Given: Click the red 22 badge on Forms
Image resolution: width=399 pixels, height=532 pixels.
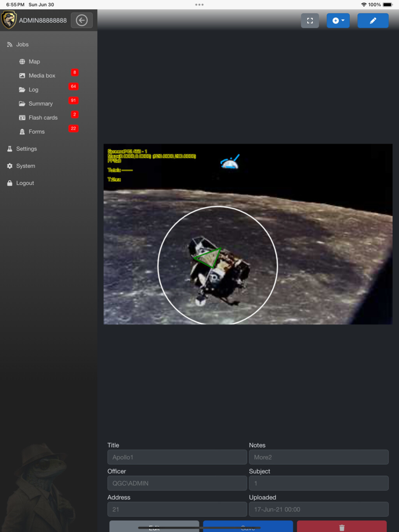Looking at the screenshot, I should point(73,128).
